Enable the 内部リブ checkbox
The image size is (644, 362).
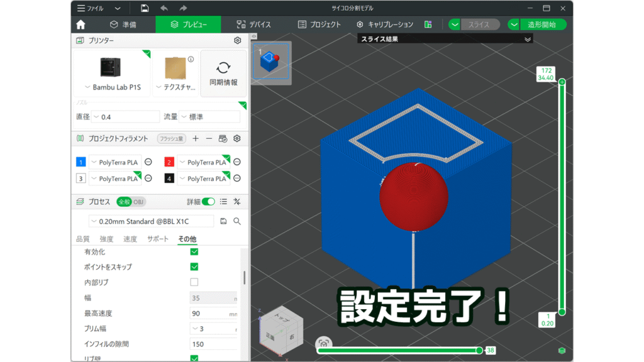point(194,282)
